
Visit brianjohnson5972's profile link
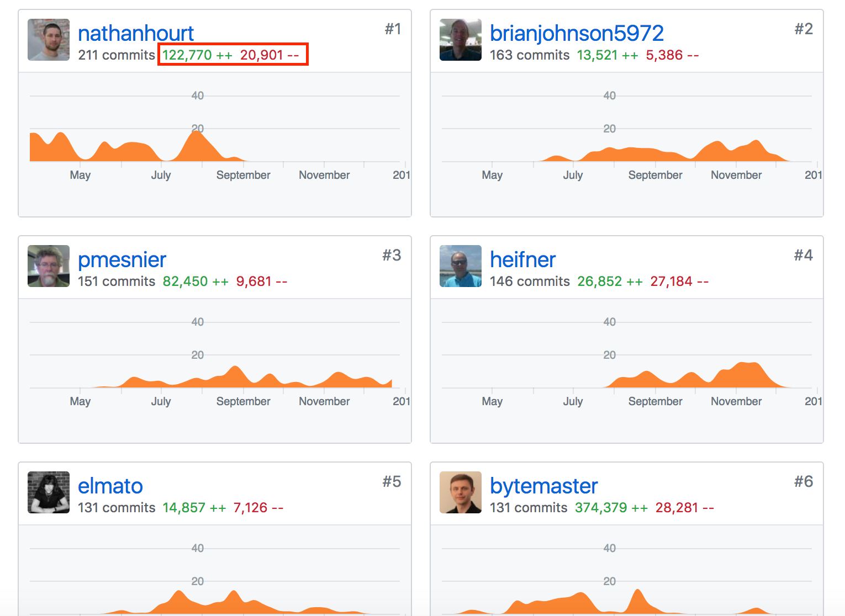[577, 33]
